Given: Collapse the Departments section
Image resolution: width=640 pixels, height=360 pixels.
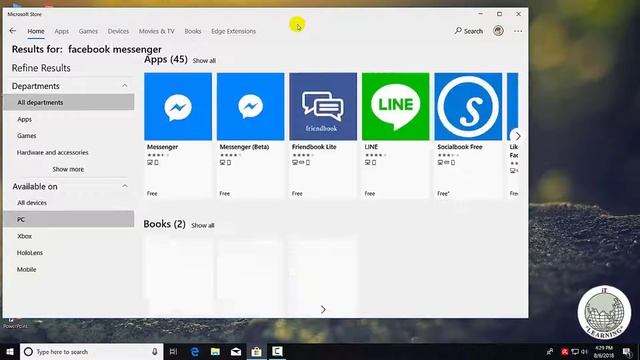Looking at the screenshot, I should pyautogui.click(x=124, y=86).
